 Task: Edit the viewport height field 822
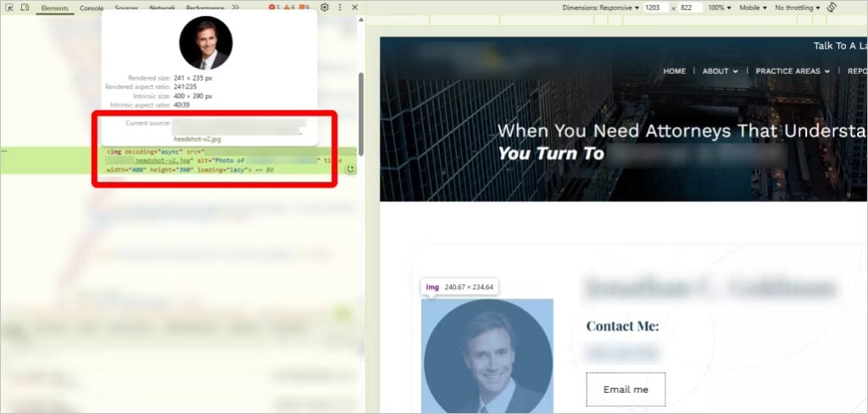click(x=690, y=8)
